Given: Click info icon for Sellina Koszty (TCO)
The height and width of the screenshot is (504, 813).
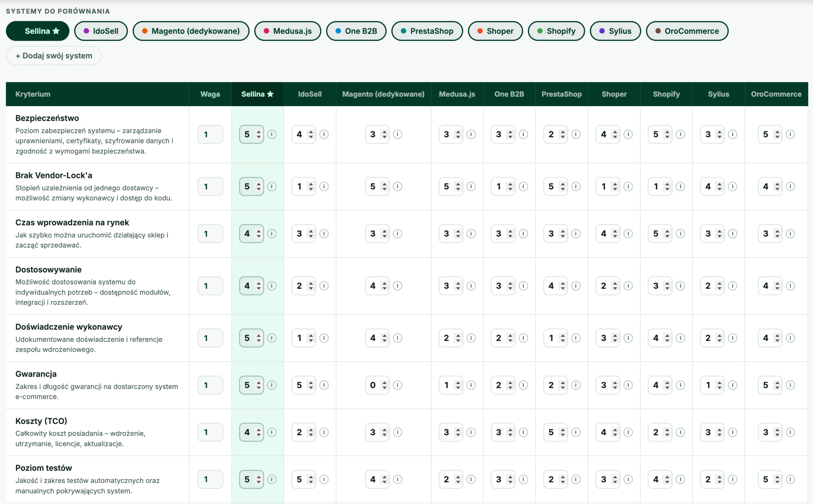Looking at the screenshot, I should pyautogui.click(x=272, y=432).
